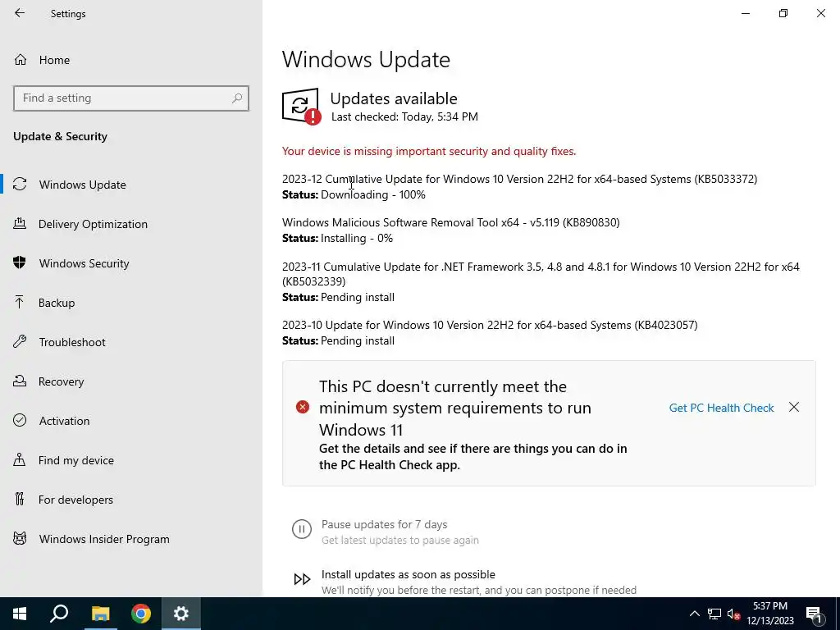Go back using the Settings back arrow

tap(20, 13)
